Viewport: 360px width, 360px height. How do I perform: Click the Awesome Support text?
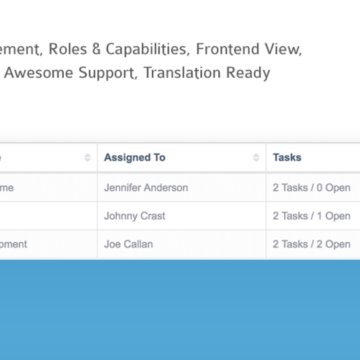click(71, 73)
